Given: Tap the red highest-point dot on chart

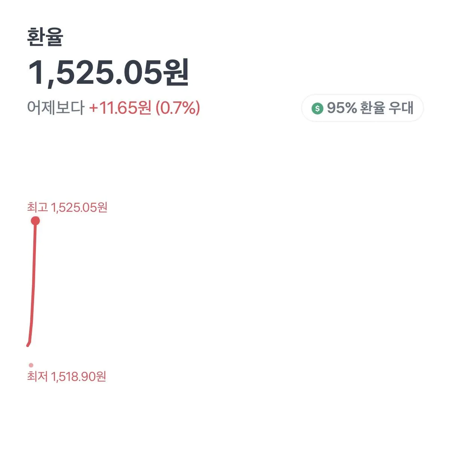Looking at the screenshot, I should coord(35,221).
